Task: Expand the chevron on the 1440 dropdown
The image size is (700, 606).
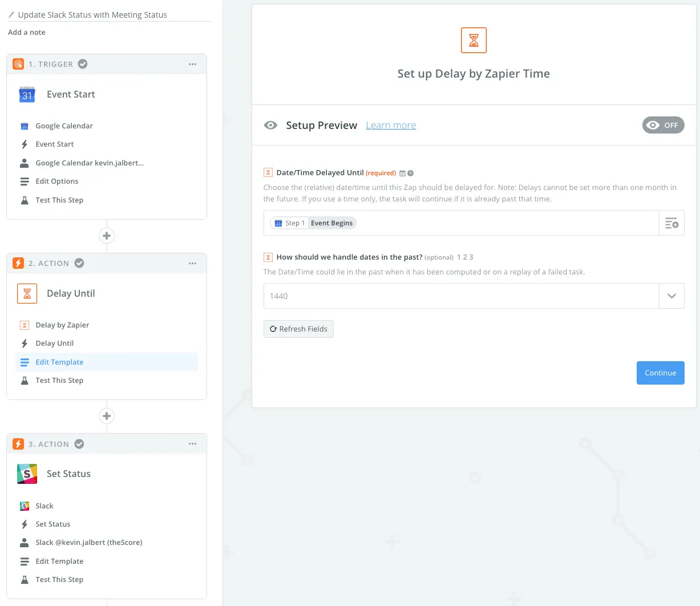Action: point(671,296)
